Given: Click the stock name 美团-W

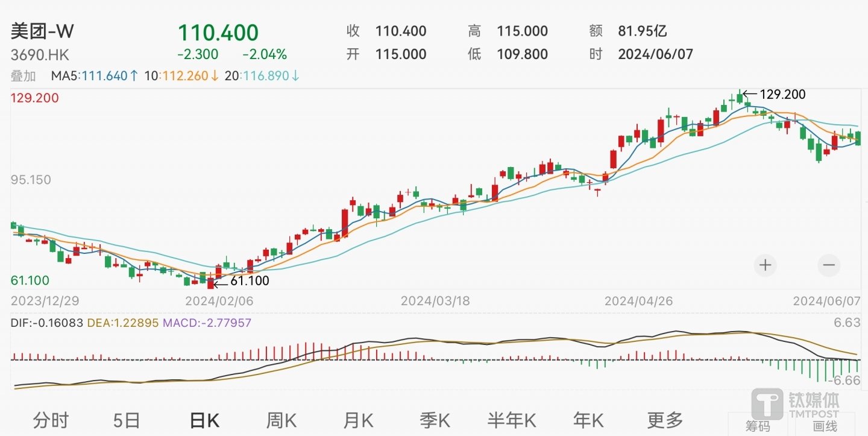Looking at the screenshot, I should pyautogui.click(x=42, y=32).
